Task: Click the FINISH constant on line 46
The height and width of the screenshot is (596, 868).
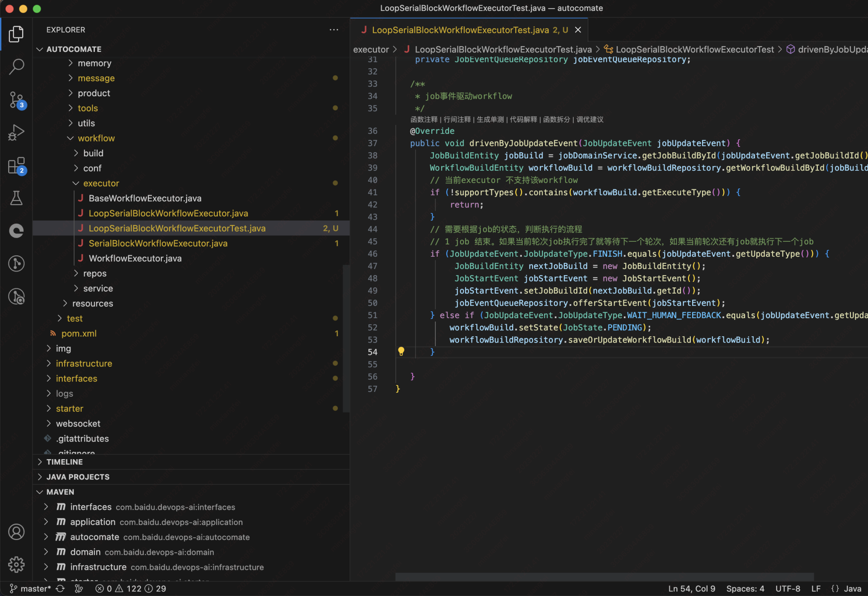Action: (x=607, y=253)
